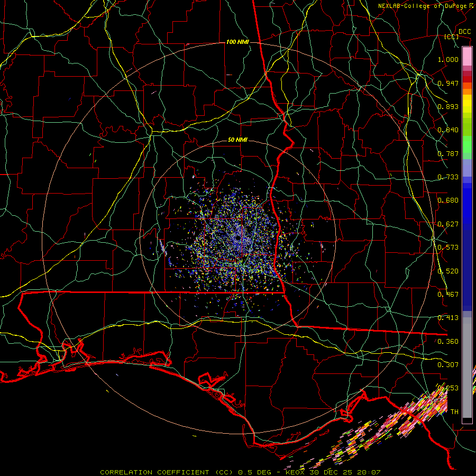Click the 1.000 scale value
Screen dimensions: 476x476
(x=448, y=59)
